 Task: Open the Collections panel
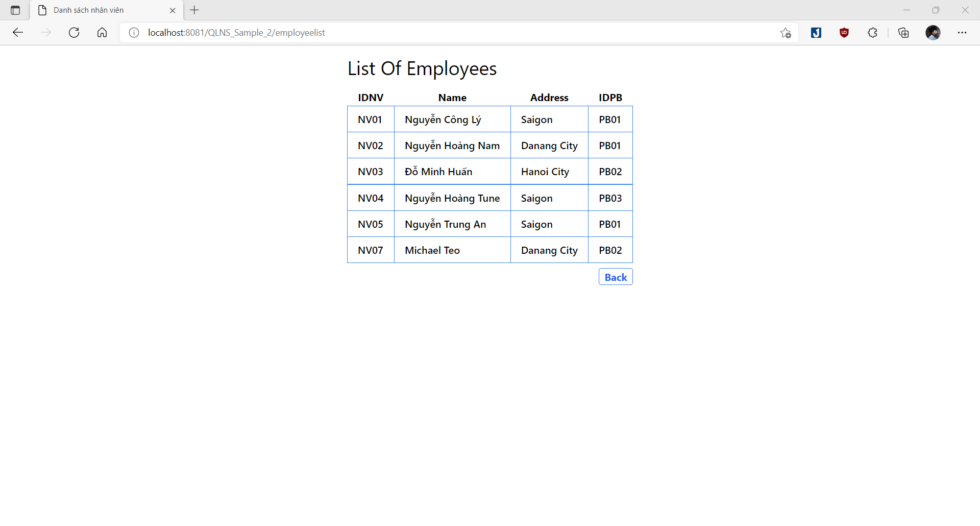pyautogui.click(x=903, y=33)
